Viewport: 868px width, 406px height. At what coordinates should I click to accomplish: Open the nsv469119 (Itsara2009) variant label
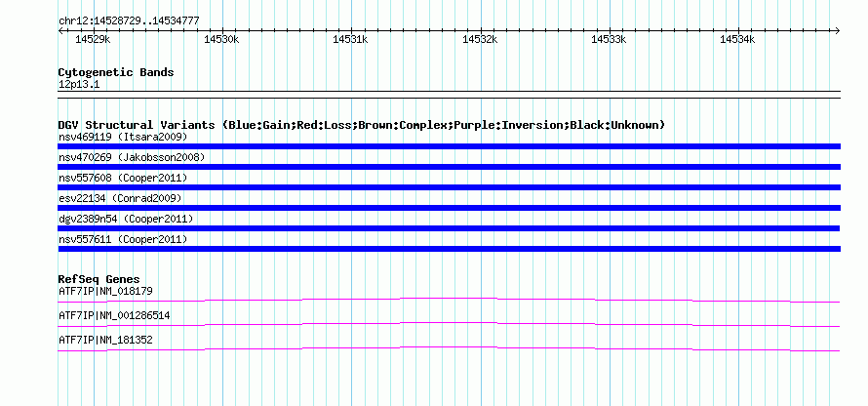pyautogui.click(x=123, y=137)
